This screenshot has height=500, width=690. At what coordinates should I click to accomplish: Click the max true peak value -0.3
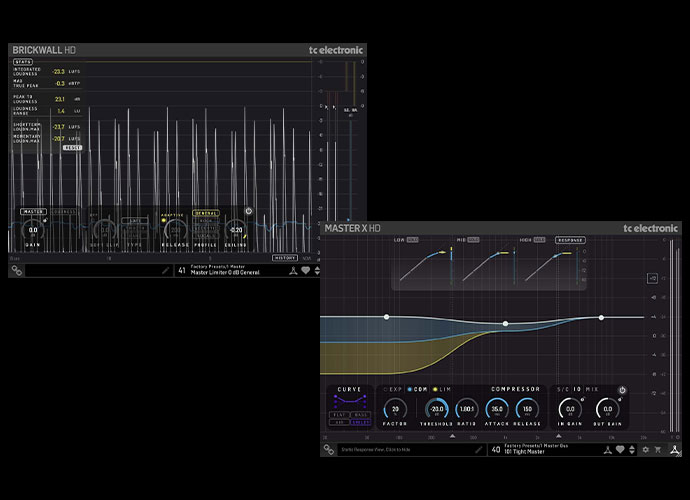[60, 83]
